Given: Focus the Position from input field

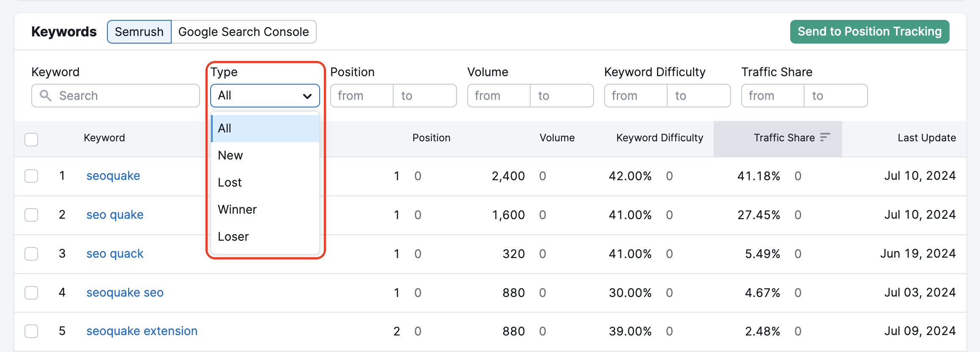Looking at the screenshot, I should [x=362, y=96].
